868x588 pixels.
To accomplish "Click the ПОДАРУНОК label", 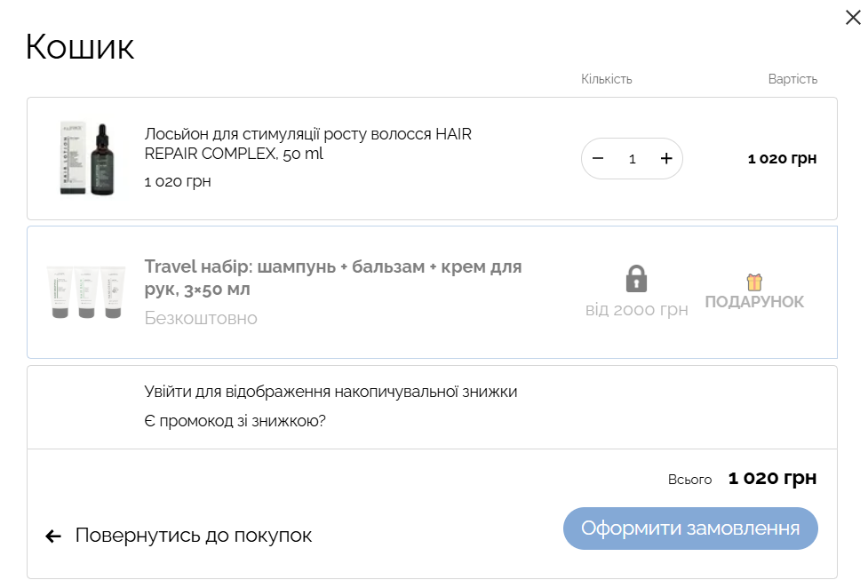I will click(754, 302).
